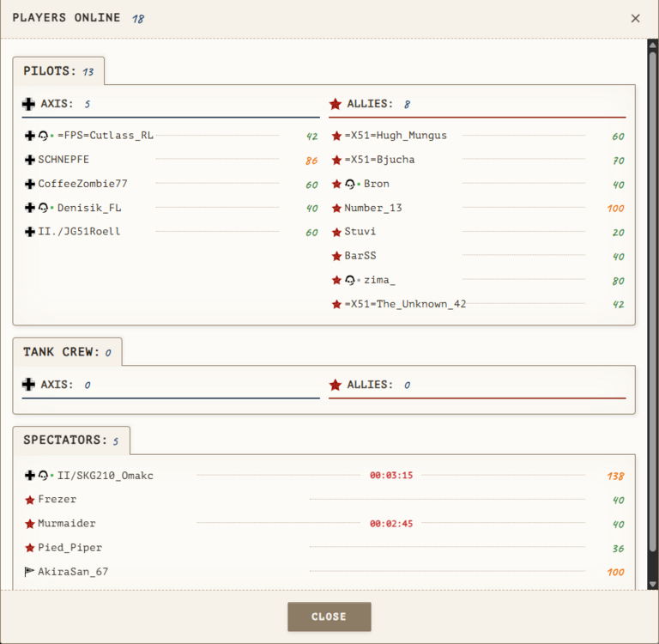Click the headset icon beside =FPS=Cutlass_RL
This screenshot has height=644, width=659.
click(43, 136)
